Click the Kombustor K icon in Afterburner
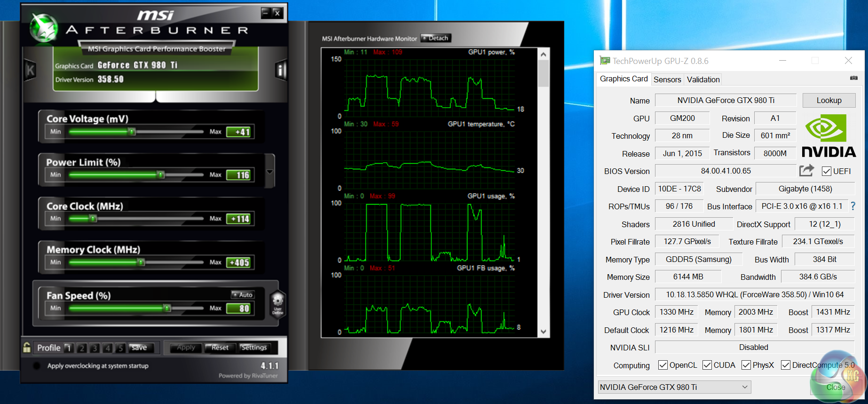This screenshot has width=868, height=404. 30,71
